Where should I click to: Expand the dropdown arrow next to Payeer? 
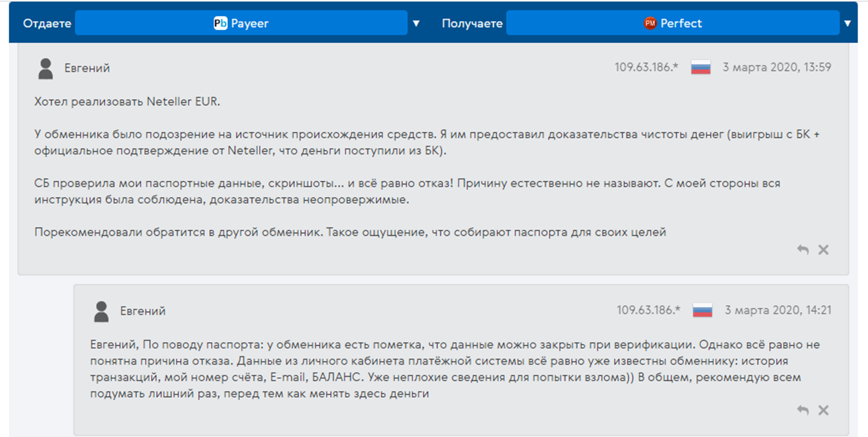click(416, 23)
